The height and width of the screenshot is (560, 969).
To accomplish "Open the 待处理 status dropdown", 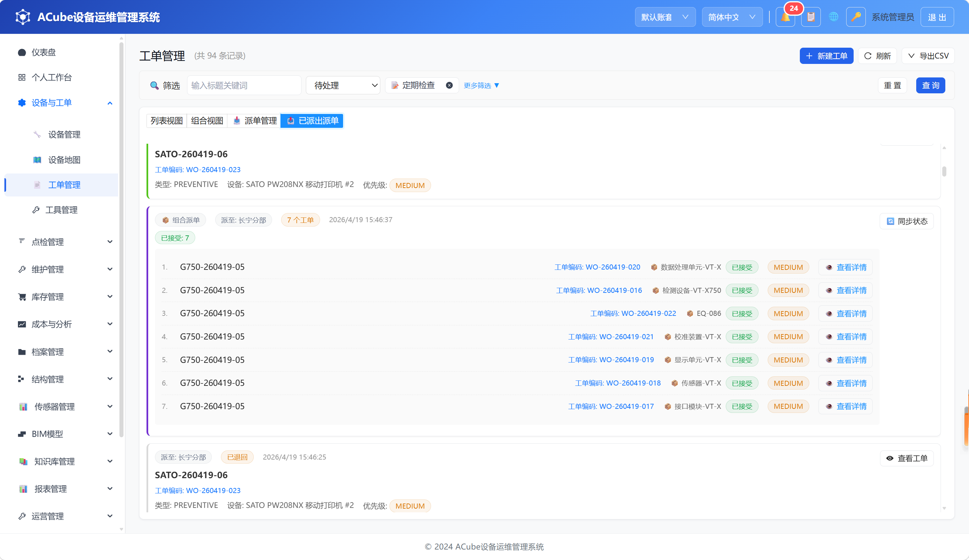I will pos(343,85).
